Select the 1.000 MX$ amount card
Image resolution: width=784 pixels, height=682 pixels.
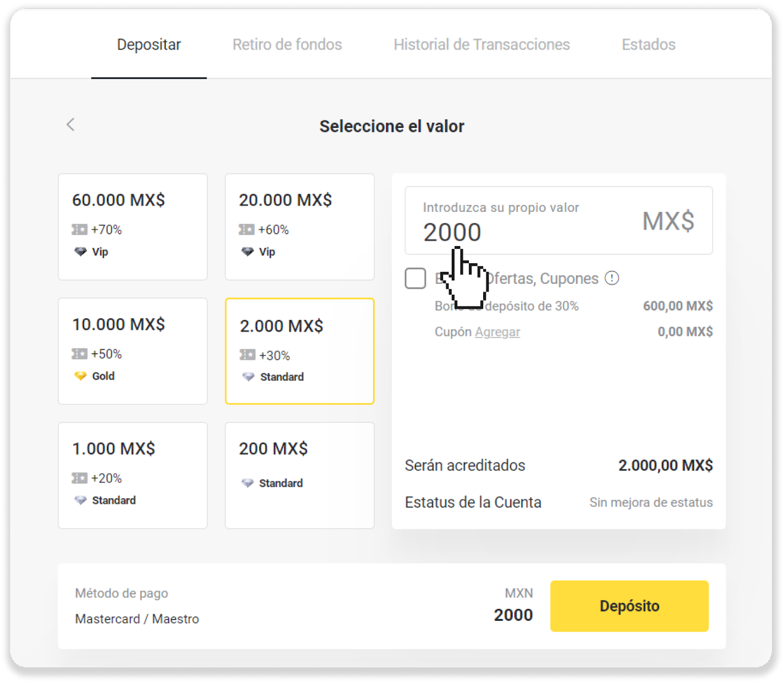133,475
